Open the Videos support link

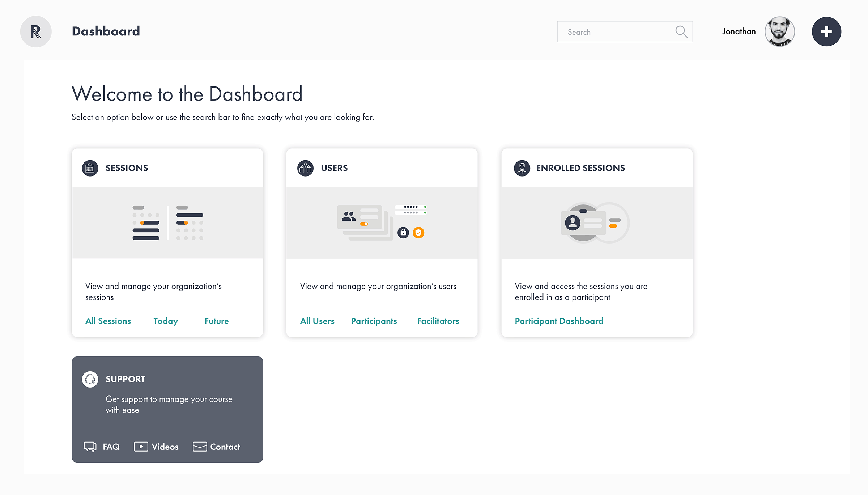165,447
